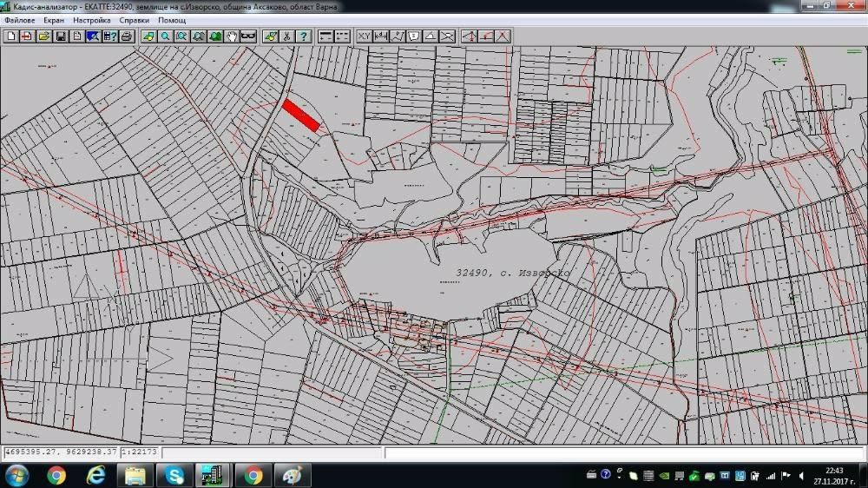Select the XY coordinates tool
The image size is (868, 488).
[364, 36]
